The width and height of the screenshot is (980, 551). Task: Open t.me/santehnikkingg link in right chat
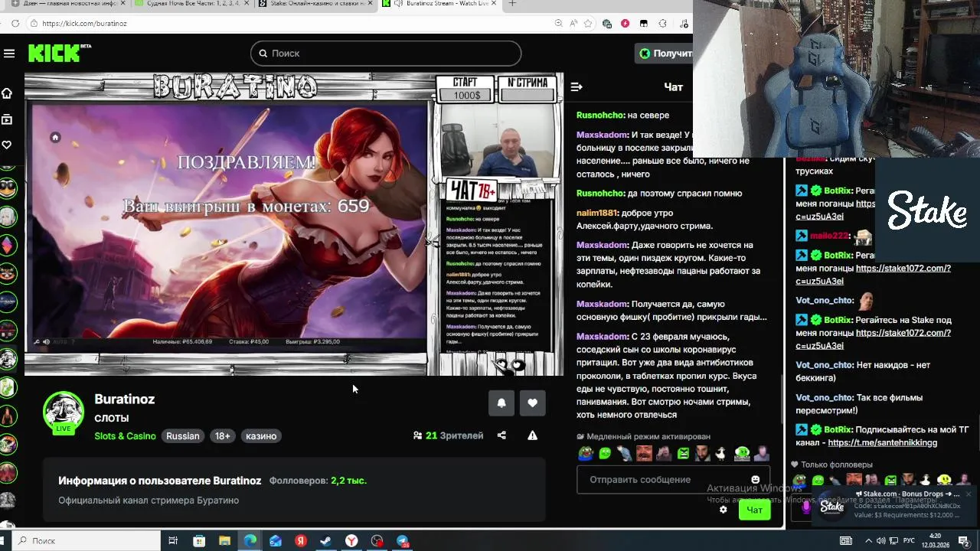(882, 442)
